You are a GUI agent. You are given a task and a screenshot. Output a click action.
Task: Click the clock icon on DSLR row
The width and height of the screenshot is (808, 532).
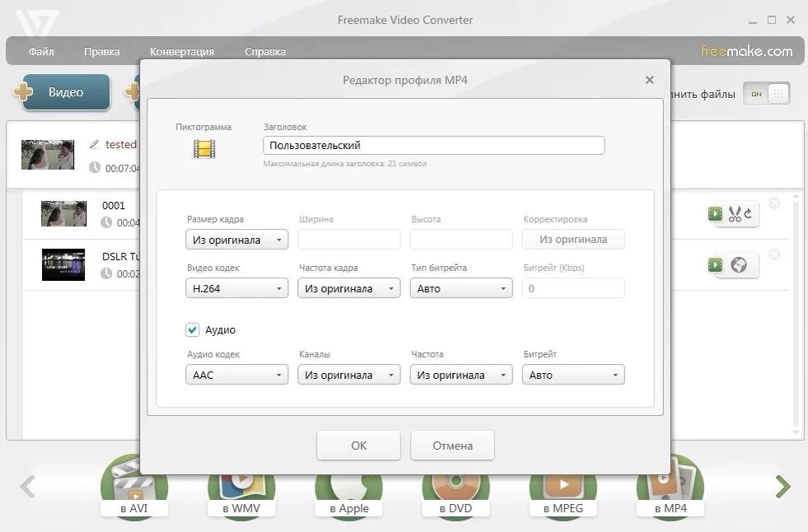click(106, 273)
